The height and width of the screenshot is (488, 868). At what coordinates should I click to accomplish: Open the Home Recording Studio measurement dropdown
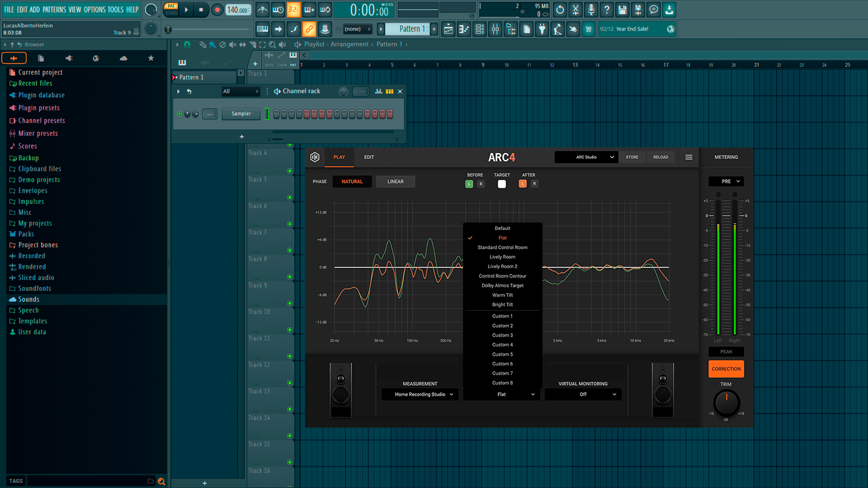420,395
